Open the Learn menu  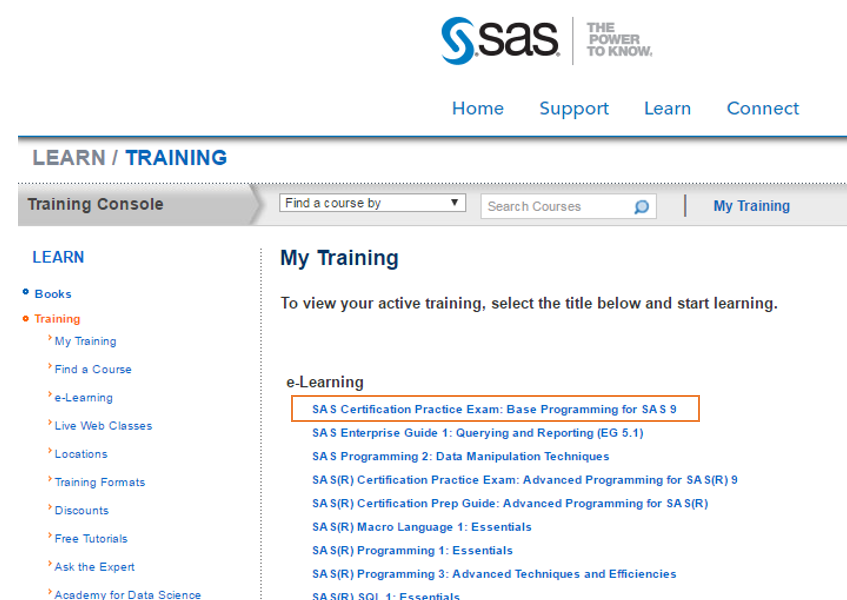tap(668, 109)
